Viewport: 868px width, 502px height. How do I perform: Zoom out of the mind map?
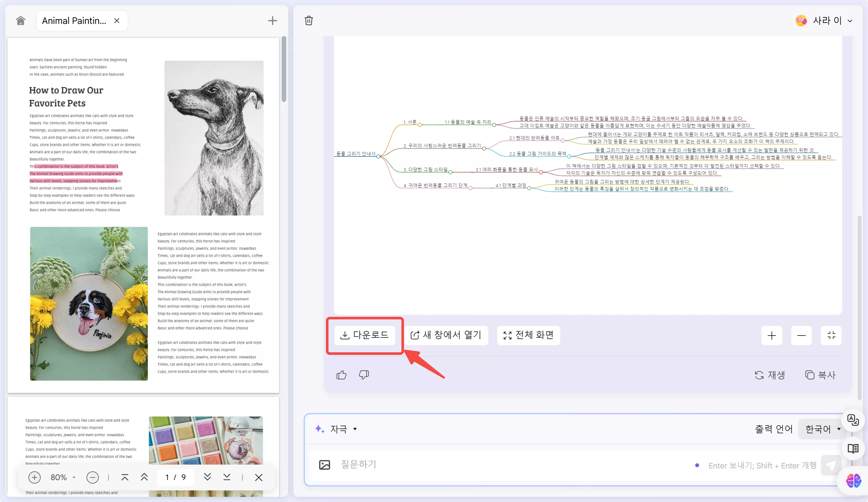801,335
